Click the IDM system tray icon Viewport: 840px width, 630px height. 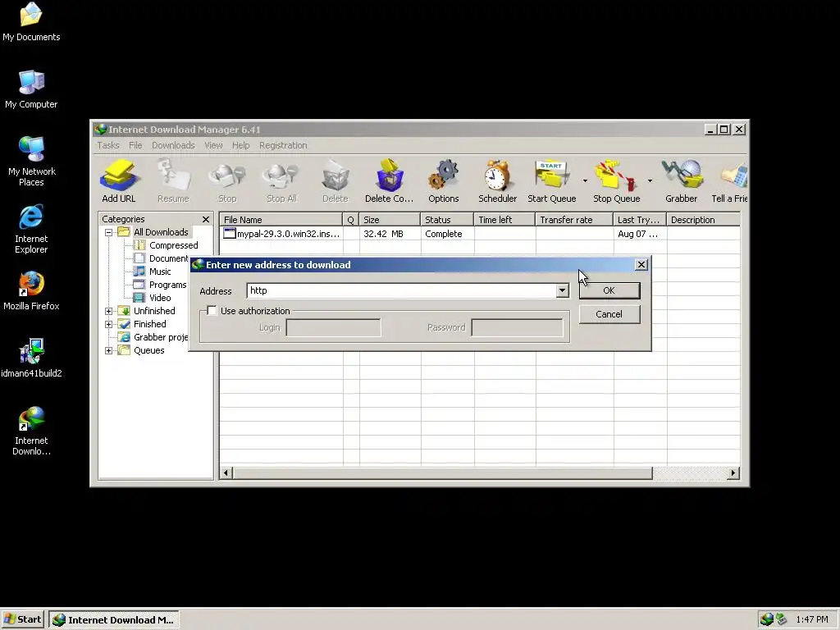(767, 619)
